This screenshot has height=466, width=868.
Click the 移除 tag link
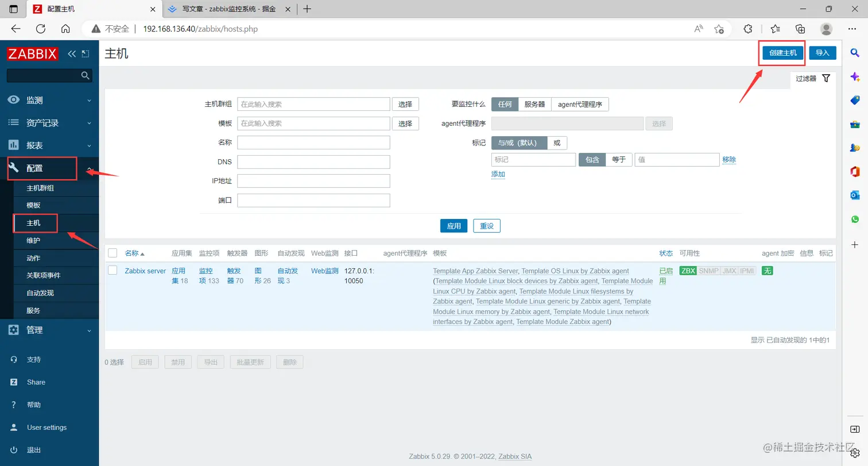[x=729, y=160]
